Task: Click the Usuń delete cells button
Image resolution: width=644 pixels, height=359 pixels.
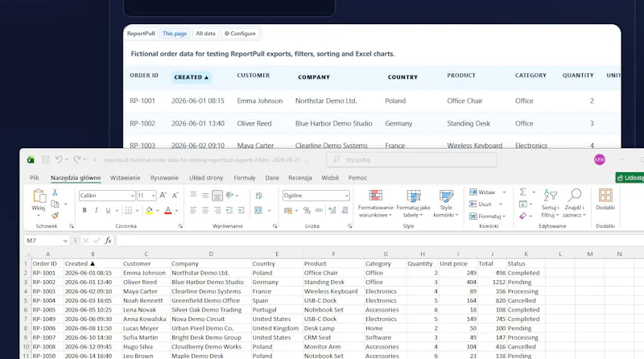Action: 481,204
